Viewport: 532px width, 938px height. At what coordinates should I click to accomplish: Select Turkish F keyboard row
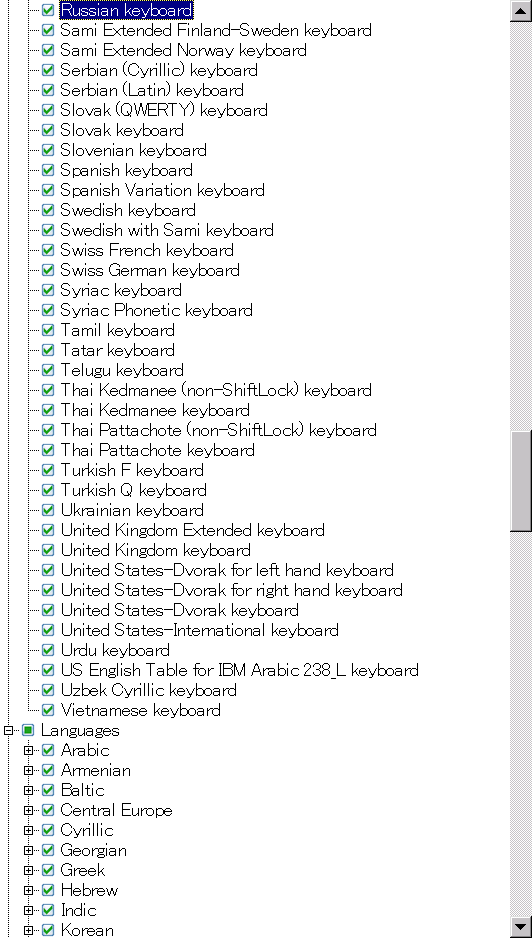tap(132, 471)
